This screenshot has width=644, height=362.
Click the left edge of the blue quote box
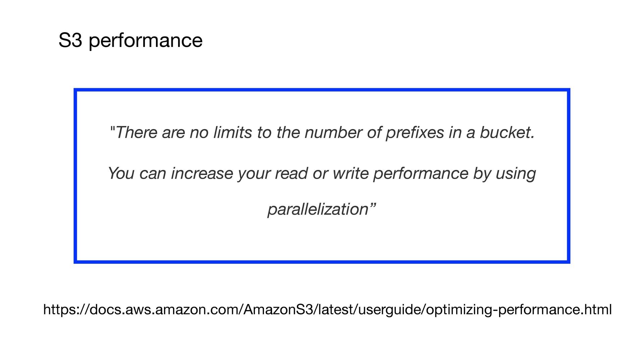75,176
